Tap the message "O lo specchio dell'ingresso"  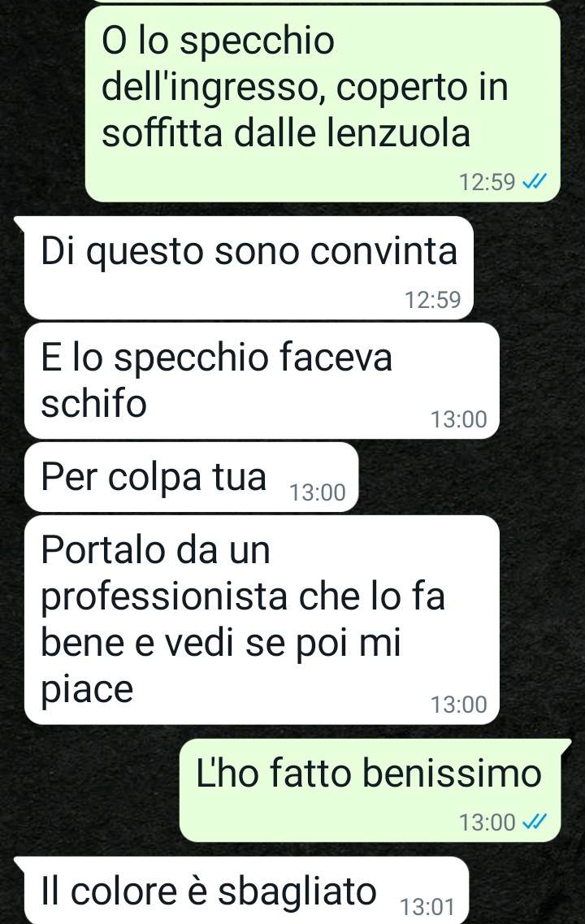(323, 103)
